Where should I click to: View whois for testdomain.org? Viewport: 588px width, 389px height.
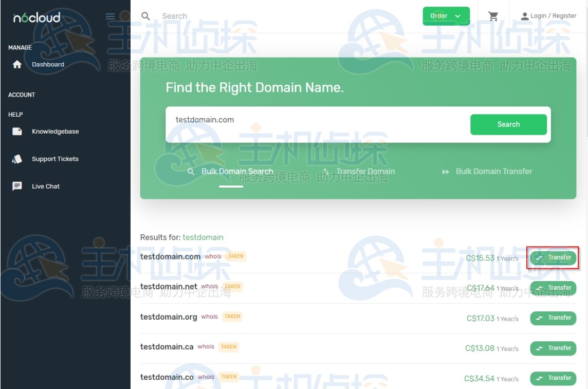click(x=209, y=317)
